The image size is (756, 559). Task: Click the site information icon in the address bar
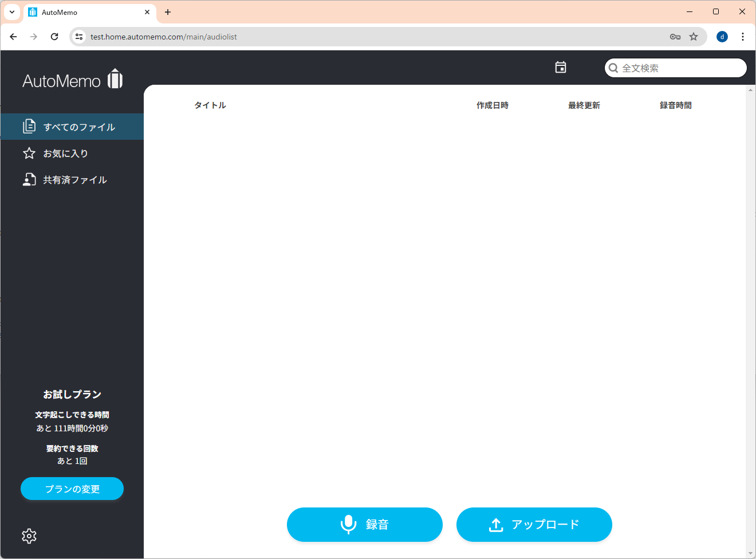pyautogui.click(x=80, y=37)
